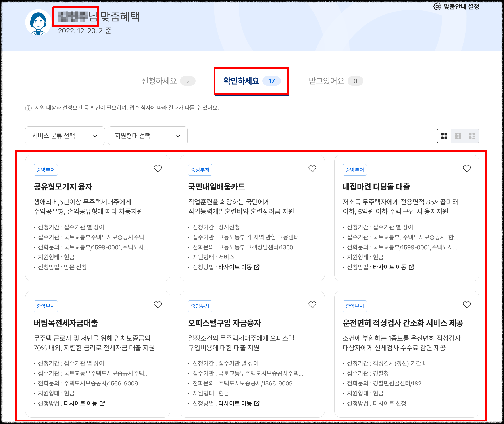Click heart on 버팀목전세자금대출 card
Viewport: 504px width, 424px height.
coord(158,305)
